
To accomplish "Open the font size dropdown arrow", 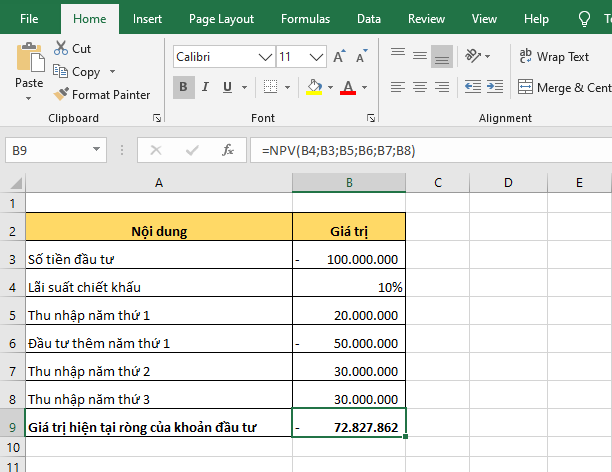I will [x=317, y=57].
